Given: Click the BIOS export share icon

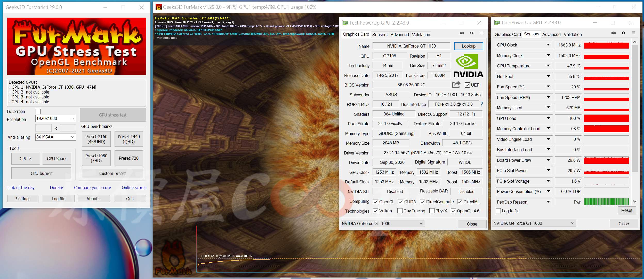Looking at the screenshot, I should [x=456, y=84].
